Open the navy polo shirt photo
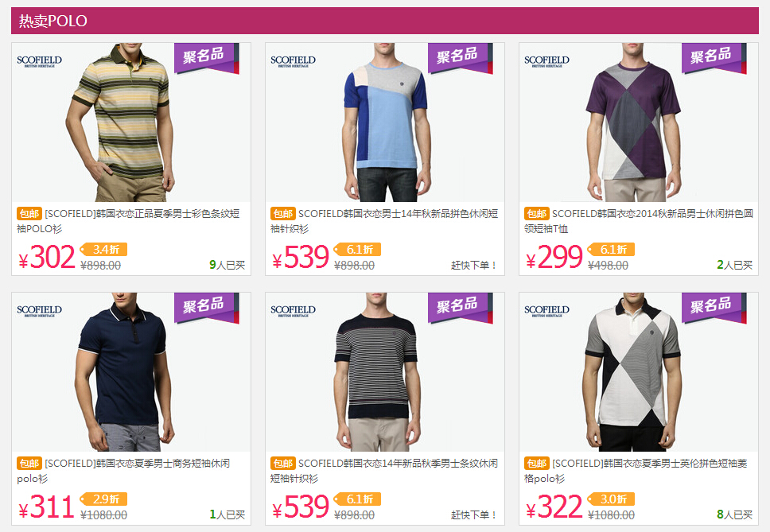Screen dimensions: 770x532 (131, 372)
